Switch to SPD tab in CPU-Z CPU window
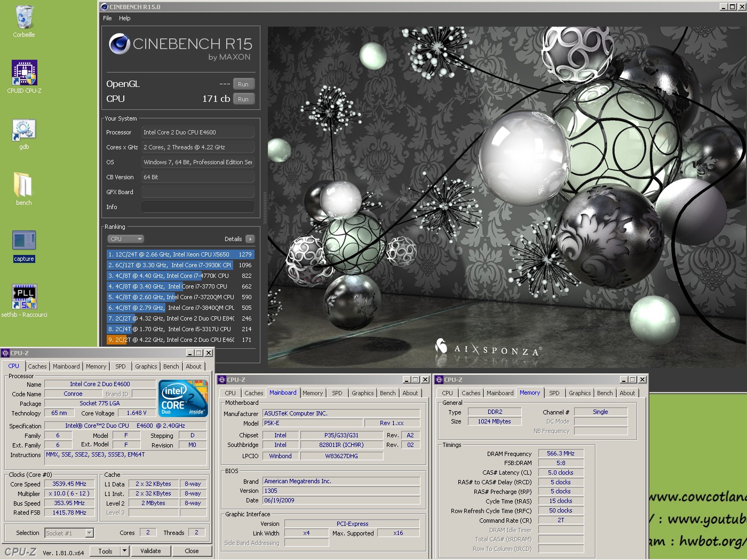Viewport: 747px width, 560px height. (121, 366)
